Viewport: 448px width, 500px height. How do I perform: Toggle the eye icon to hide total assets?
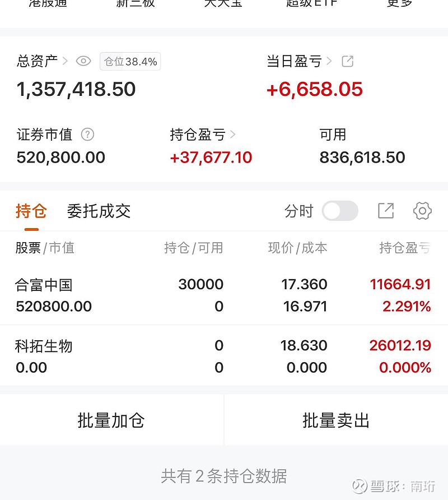pos(83,61)
